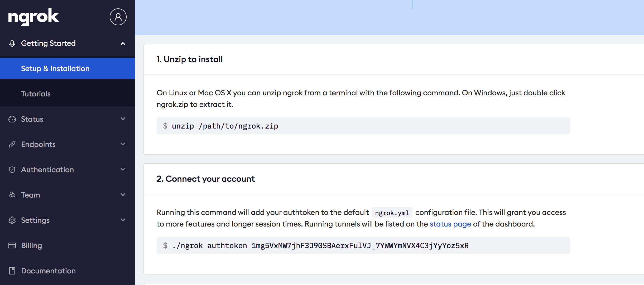
Task: Follow the status page link
Action: (x=450, y=224)
